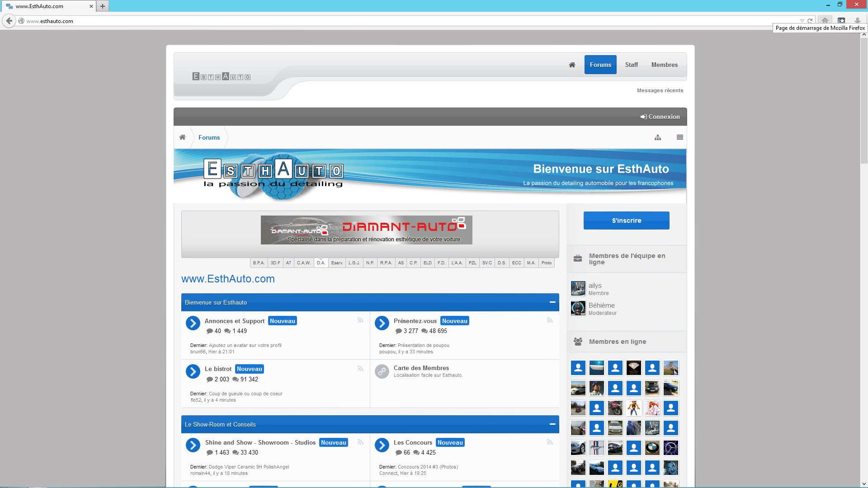Select the L.G.J. sponsor tab

click(354, 263)
